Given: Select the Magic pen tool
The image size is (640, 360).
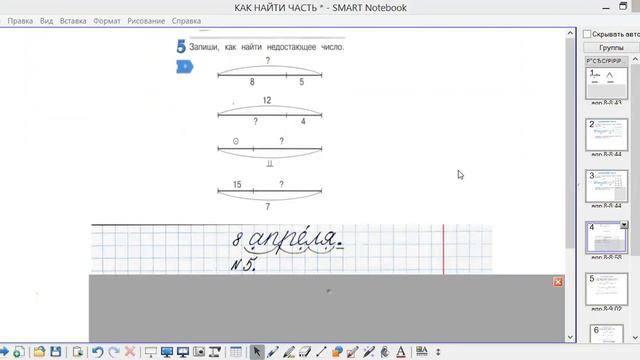Looking at the screenshot, I should pos(369,351).
